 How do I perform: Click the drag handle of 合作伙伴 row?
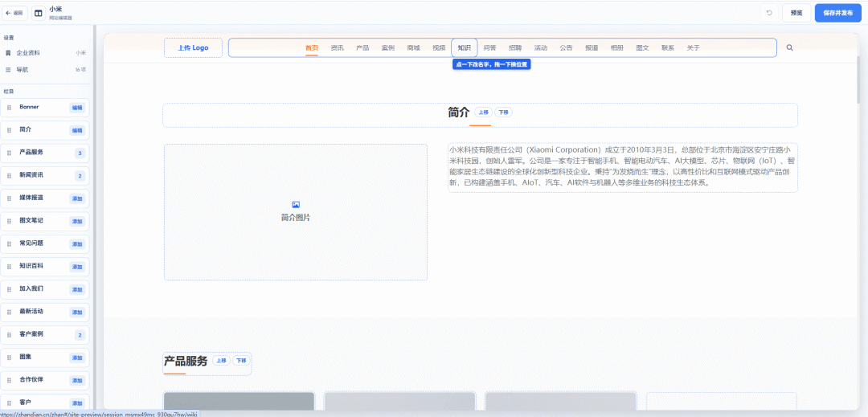pos(9,380)
